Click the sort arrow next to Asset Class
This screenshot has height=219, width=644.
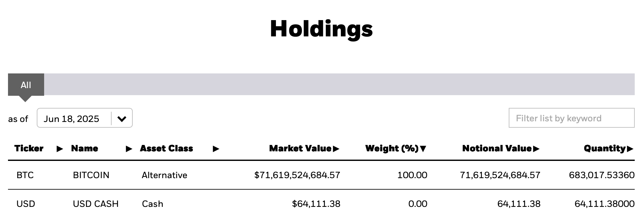point(216,148)
